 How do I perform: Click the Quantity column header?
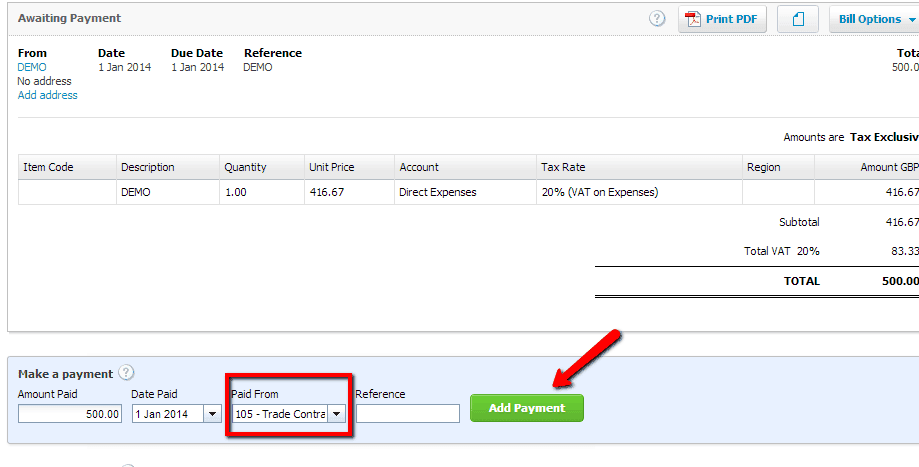262,167
